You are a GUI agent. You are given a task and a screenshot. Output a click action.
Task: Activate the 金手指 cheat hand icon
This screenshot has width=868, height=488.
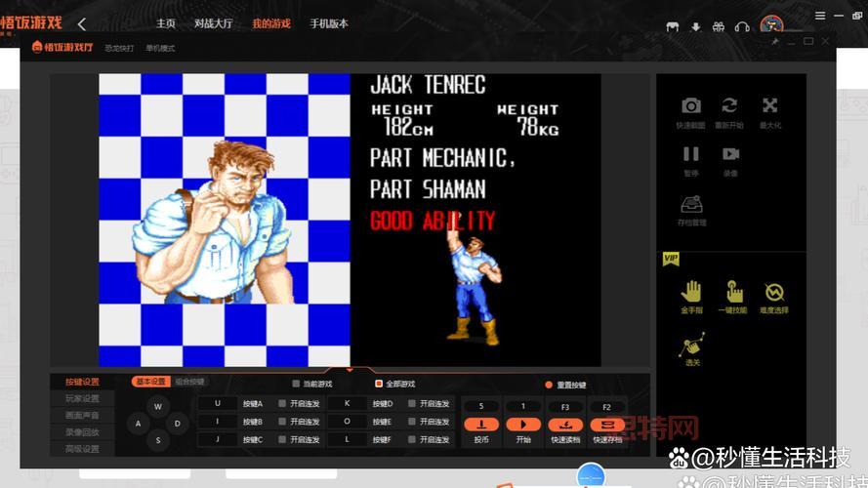pos(691,291)
